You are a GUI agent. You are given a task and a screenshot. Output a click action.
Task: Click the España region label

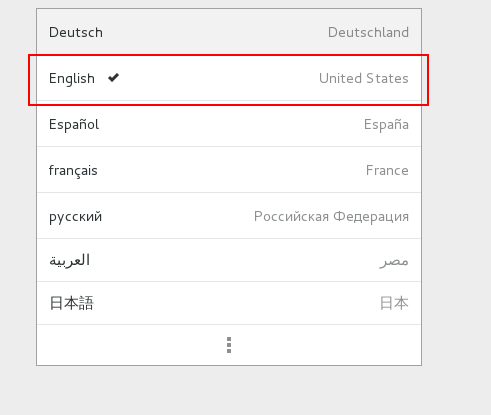point(386,124)
